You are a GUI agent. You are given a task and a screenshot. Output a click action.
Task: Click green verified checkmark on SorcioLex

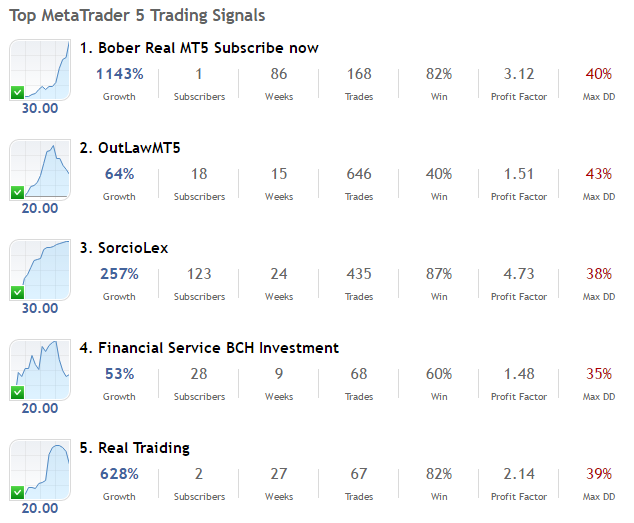pos(17,292)
